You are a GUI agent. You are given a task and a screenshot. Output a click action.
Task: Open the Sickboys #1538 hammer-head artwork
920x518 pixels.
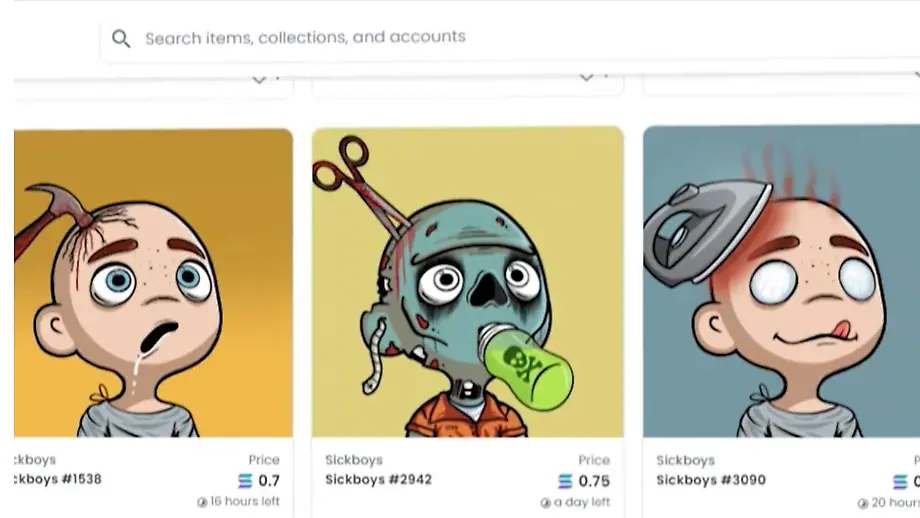click(x=153, y=283)
